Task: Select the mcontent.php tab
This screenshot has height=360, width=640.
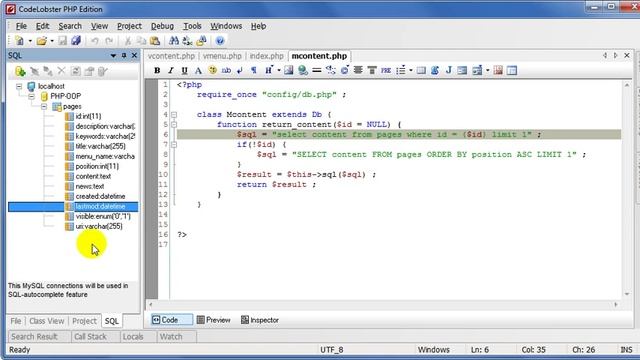Action: pyautogui.click(x=319, y=56)
